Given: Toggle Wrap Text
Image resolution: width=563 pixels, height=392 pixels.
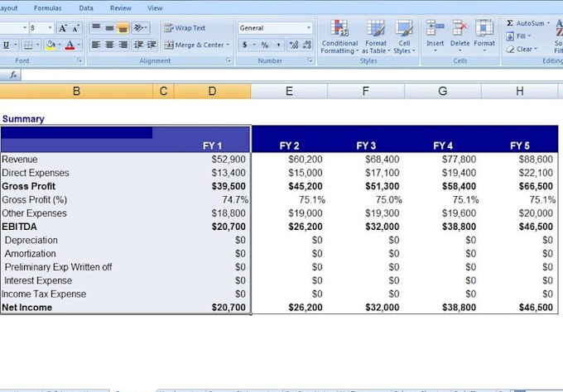Looking at the screenshot, I should tap(185, 28).
